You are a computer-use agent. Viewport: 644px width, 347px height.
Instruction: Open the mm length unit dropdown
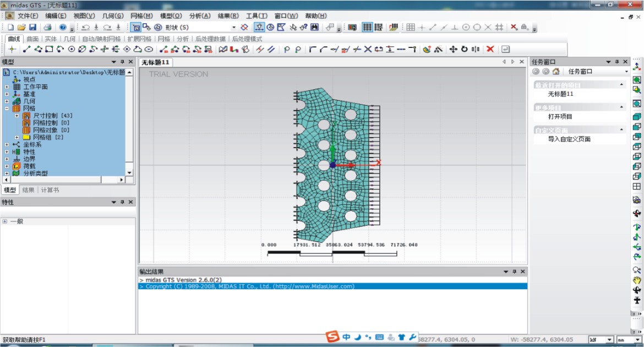pyautogui.click(x=637, y=340)
